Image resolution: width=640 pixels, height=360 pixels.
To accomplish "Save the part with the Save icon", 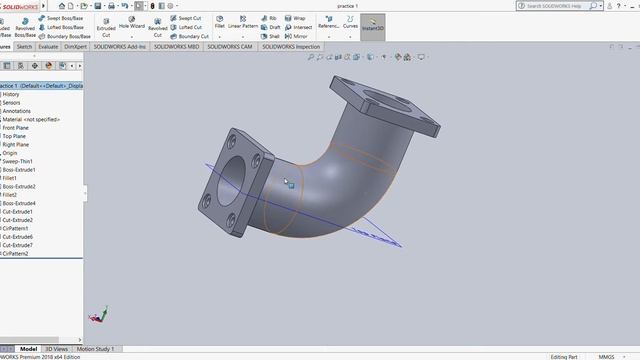I will [x=98, y=6].
